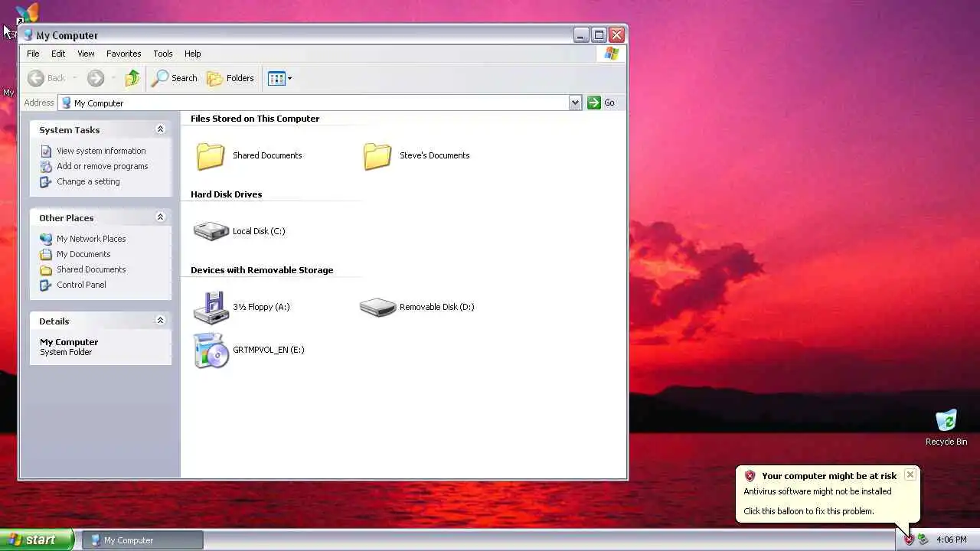Open the Forward history dropdown arrow
The image size is (980, 551).
click(x=113, y=78)
